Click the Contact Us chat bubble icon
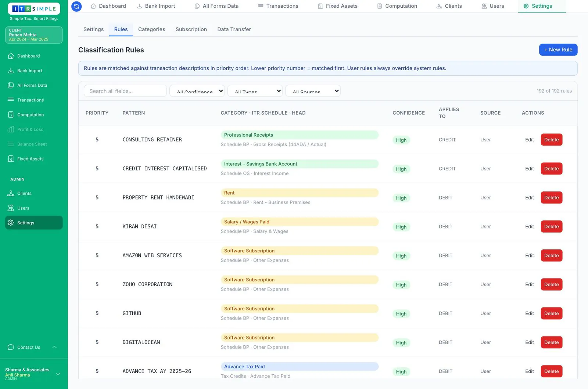The width and height of the screenshot is (588, 389). pos(11,347)
